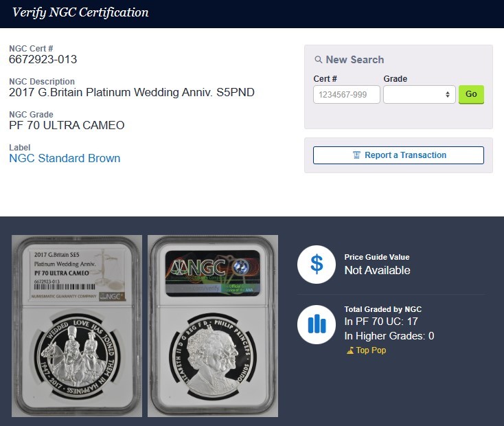Image resolution: width=504 pixels, height=426 pixels.
Task: Click the magnifier icon beside New Search
Action: (x=318, y=60)
